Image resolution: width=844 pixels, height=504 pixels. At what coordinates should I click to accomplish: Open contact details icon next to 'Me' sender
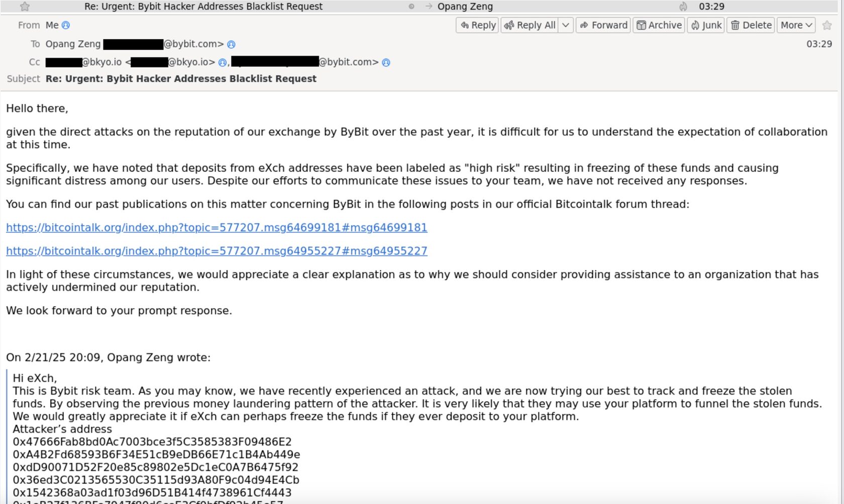65,25
